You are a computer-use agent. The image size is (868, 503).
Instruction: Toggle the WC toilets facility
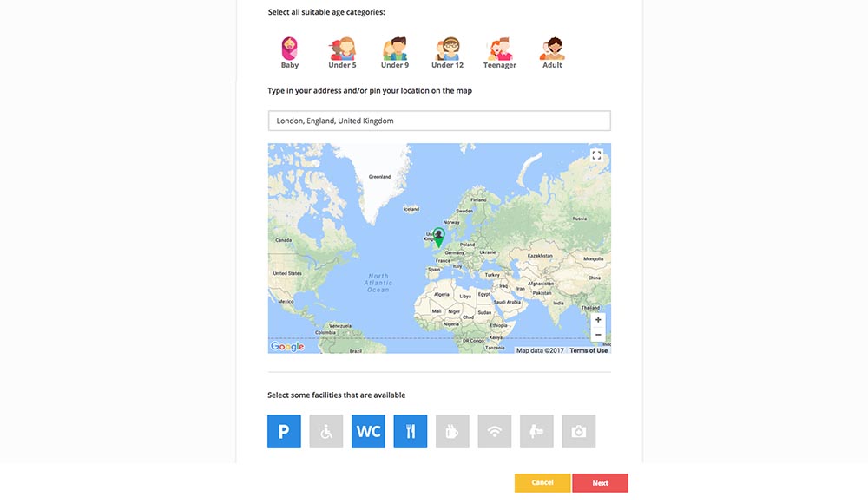[x=368, y=431]
